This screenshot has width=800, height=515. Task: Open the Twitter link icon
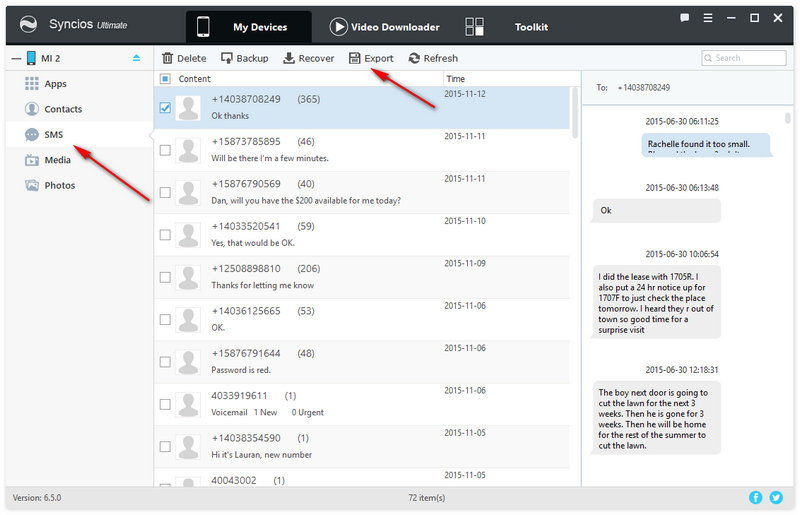[777, 497]
